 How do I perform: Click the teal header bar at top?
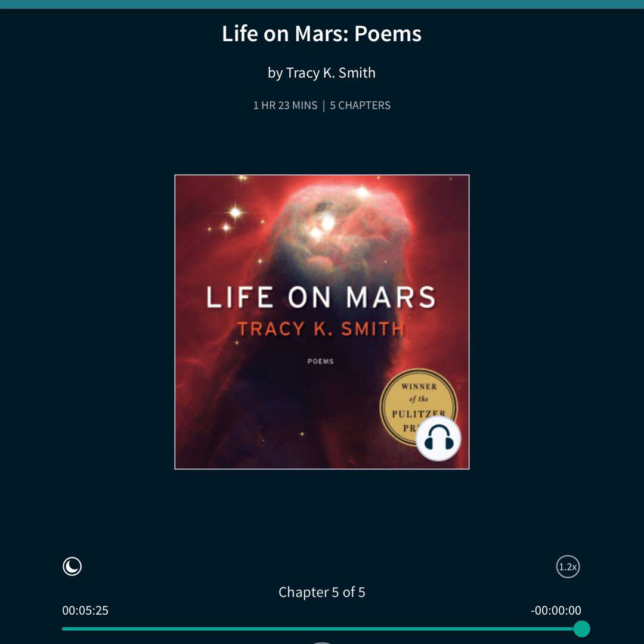point(322,4)
